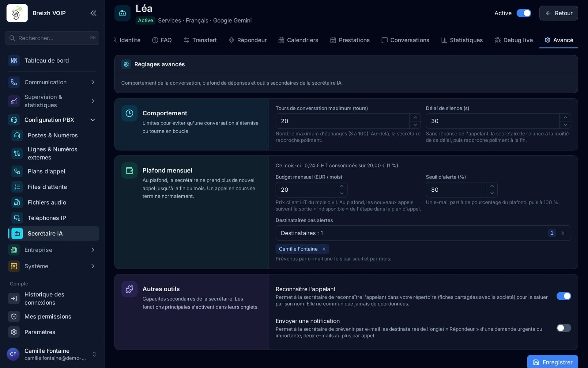The image size is (588, 368).
Task: Decrease Tours de conversation maximum value
Action: coord(415,125)
